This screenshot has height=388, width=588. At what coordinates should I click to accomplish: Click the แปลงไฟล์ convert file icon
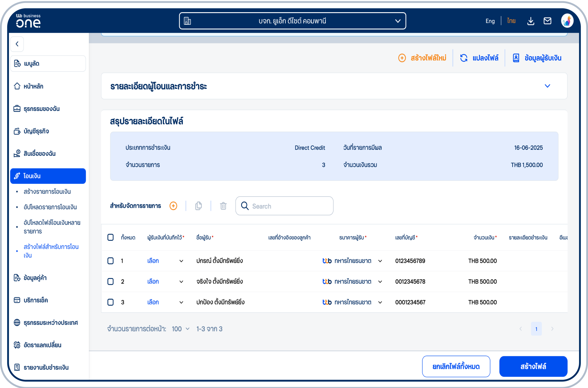pos(464,58)
